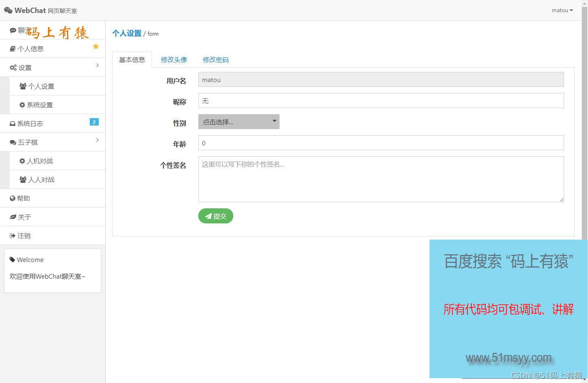The width and height of the screenshot is (588, 383).
Task: Switch to the 基本信息 tab
Action: click(x=132, y=60)
